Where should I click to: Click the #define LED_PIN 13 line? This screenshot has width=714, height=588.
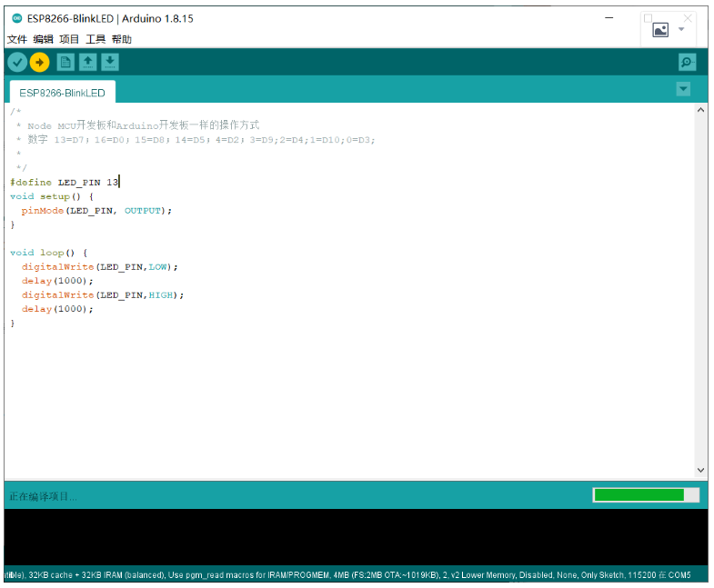coord(65,182)
